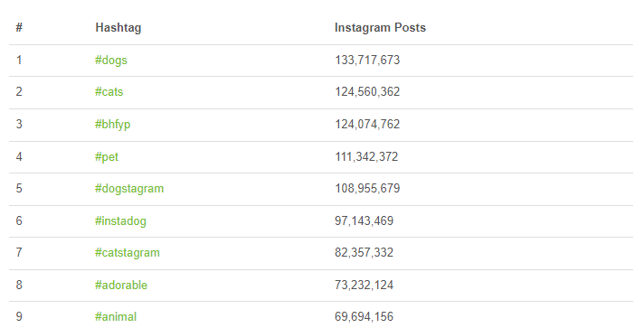This screenshot has width=644, height=328.
Task: Follow the #dogstagram hashtag link
Action: 129,189
